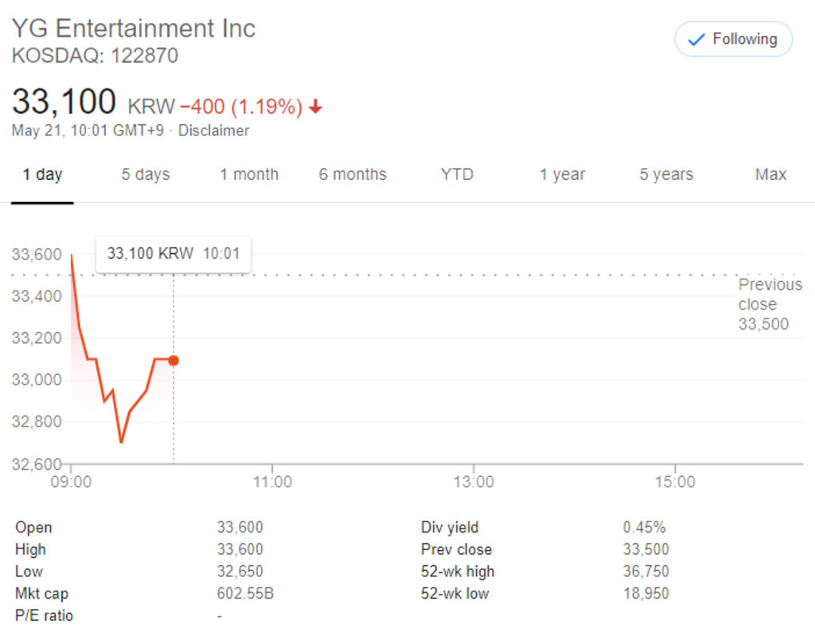The image size is (815, 644).
Task: Switch to the 1 month range
Action: (249, 174)
